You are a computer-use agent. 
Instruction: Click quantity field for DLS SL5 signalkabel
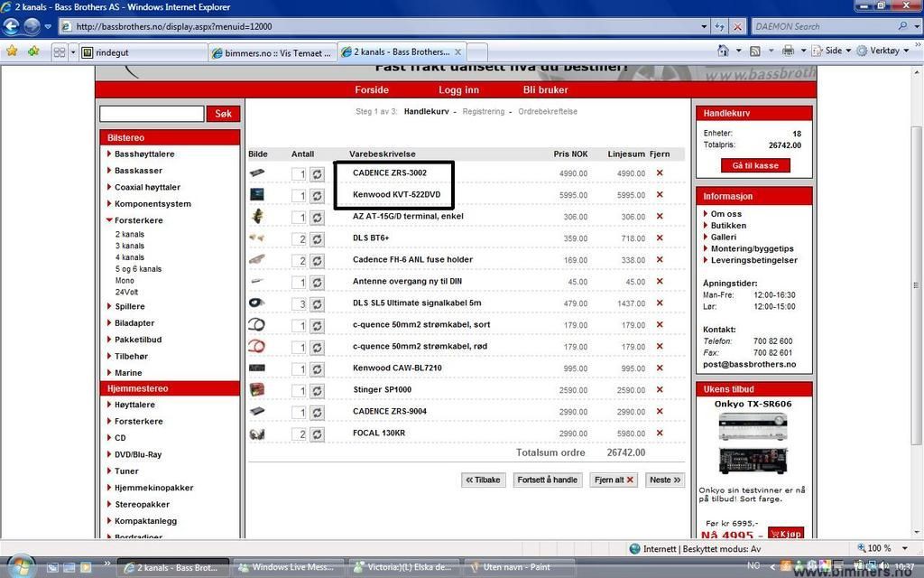(x=299, y=304)
